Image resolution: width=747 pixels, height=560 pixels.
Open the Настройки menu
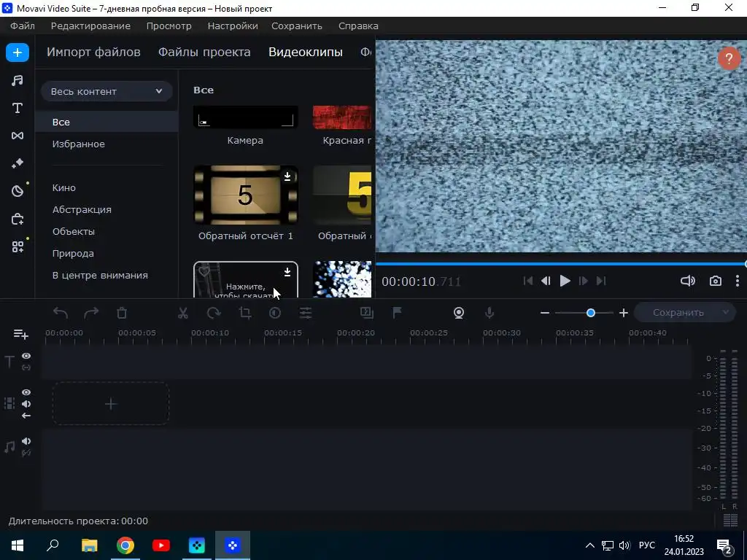click(233, 26)
